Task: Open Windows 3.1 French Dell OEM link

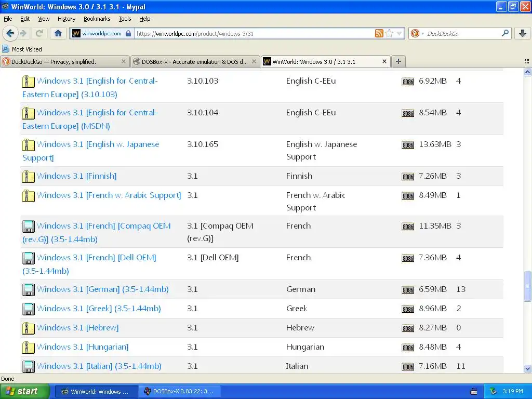Action: pyautogui.click(x=89, y=264)
